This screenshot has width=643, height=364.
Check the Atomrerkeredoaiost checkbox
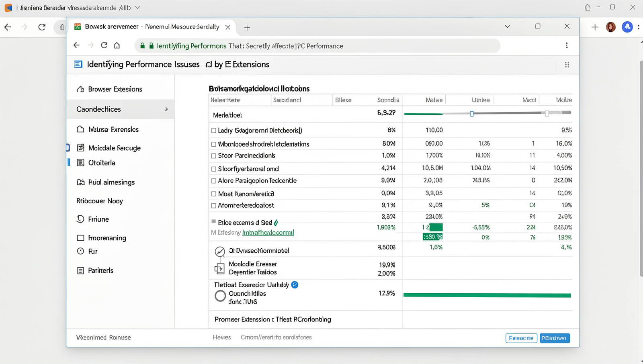click(214, 206)
